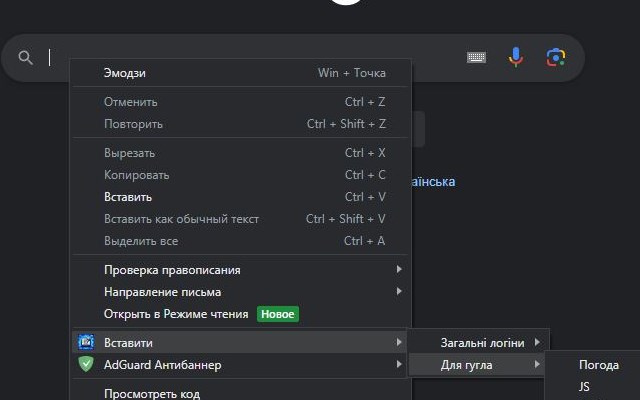Image resolution: width=640 pixels, height=400 pixels.
Task: Start voice search with microphone icon
Action: tap(516, 58)
